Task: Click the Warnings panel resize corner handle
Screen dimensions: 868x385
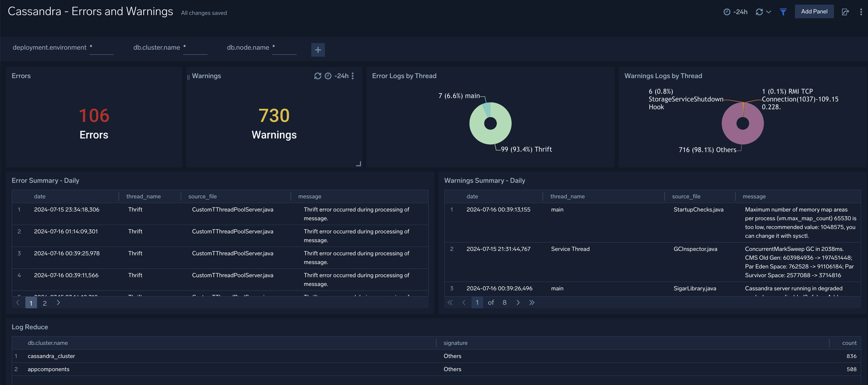Action: [x=359, y=164]
